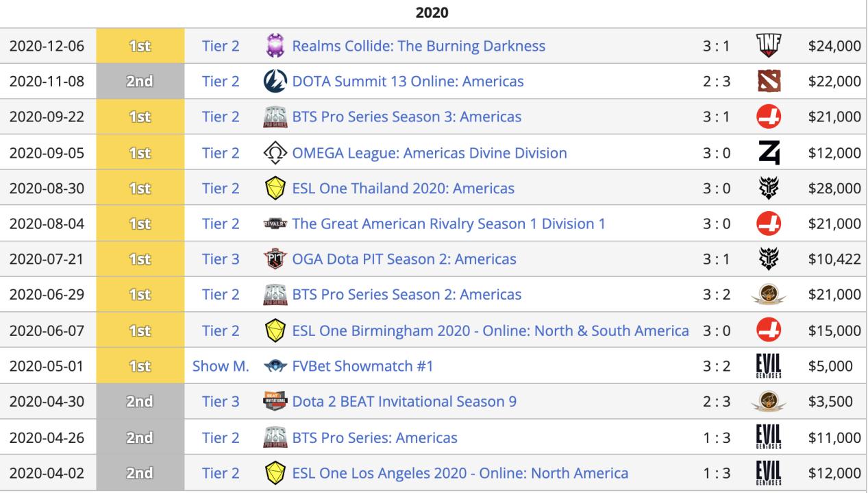Click the Infamous team logo on 2020-12-06 row

[768, 46]
